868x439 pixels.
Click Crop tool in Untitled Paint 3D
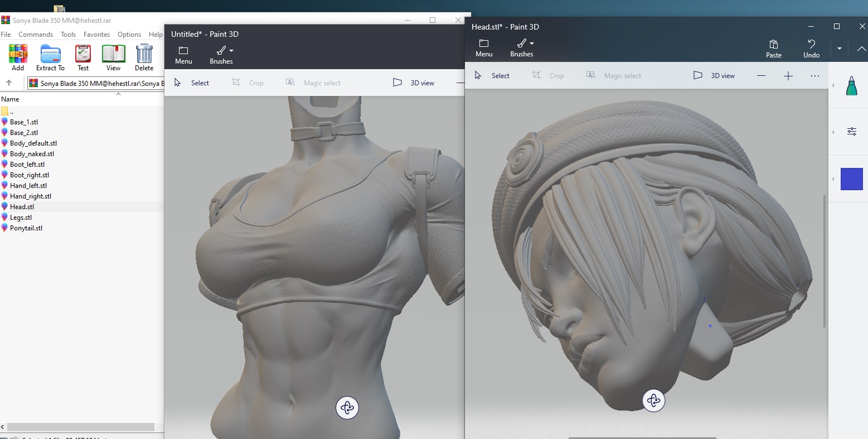pos(248,83)
